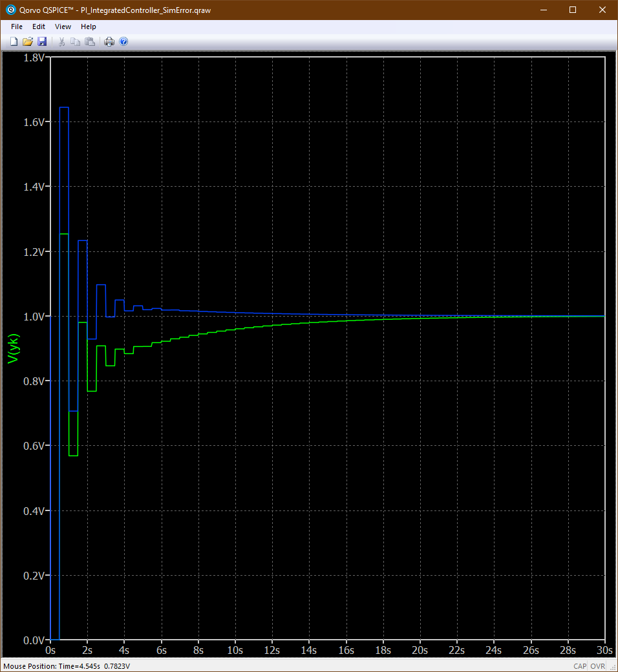This screenshot has width=618, height=672.
Task: Click the 30s label on time axis
Action: coord(604,650)
